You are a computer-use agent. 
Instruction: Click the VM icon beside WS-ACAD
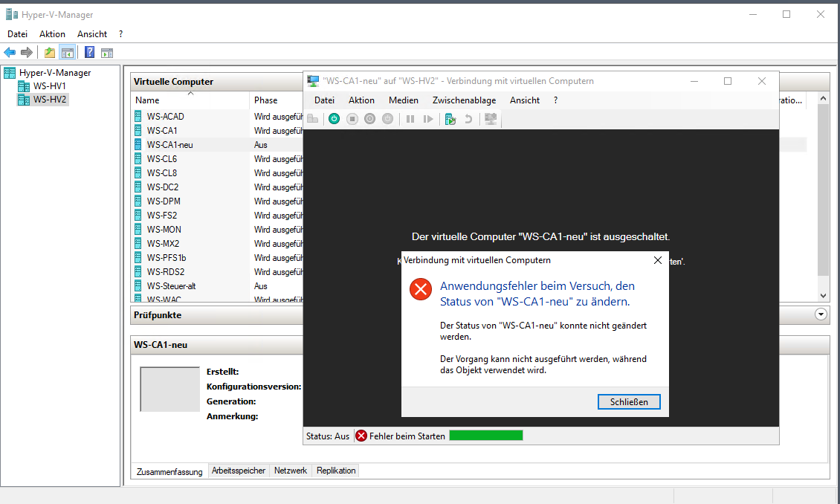pyautogui.click(x=138, y=116)
